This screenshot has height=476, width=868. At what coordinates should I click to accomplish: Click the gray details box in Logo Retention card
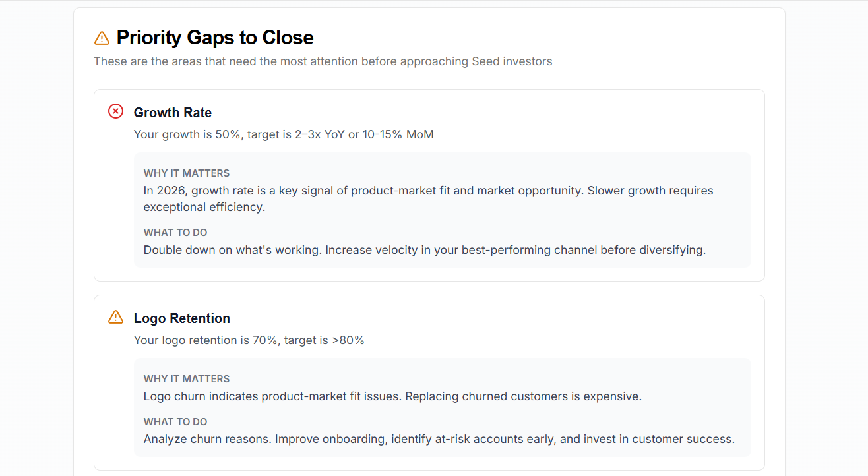pos(443,407)
